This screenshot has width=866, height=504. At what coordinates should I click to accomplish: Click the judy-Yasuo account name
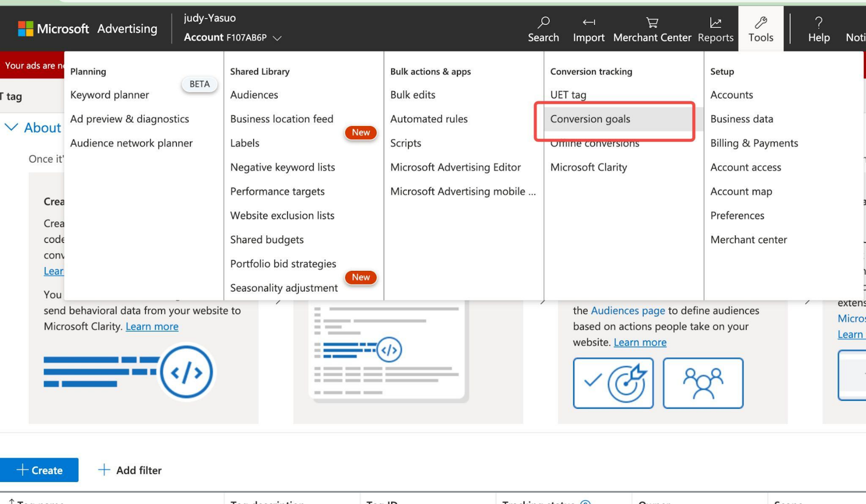pos(209,18)
